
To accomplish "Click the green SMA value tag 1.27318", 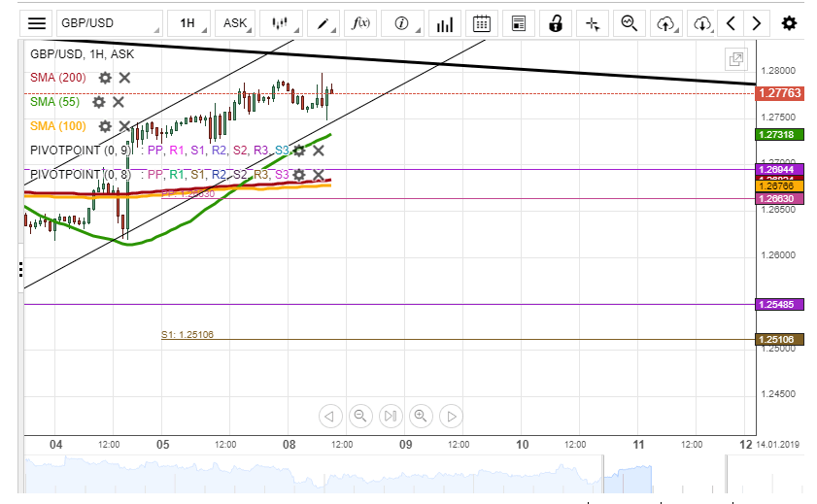I will point(779,134).
